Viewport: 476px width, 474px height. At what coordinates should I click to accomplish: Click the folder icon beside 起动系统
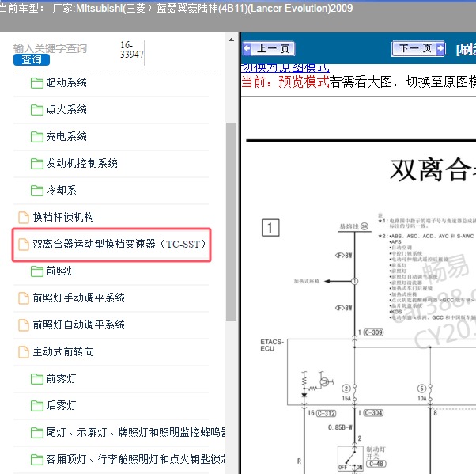point(36,83)
